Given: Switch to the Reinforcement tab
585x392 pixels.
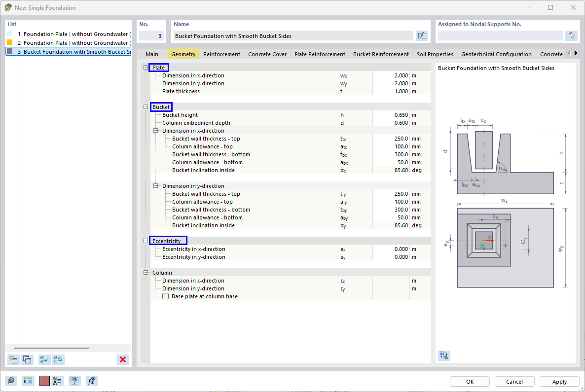Looking at the screenshot, I should 221,54.
